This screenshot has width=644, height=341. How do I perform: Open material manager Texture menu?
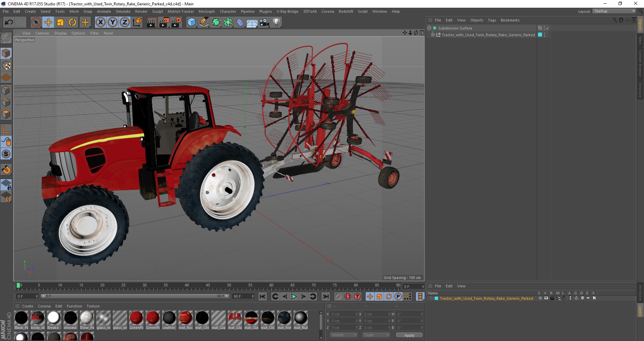pos(93,306)
